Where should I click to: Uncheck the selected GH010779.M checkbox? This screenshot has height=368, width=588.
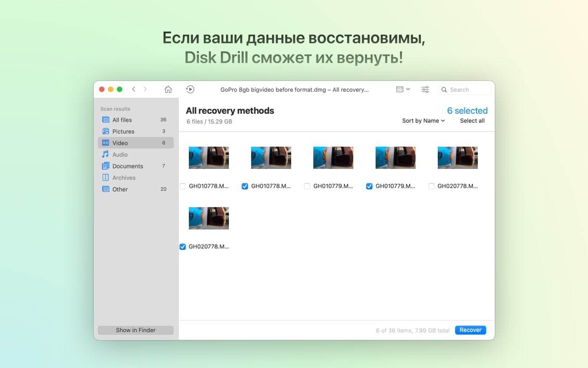[x=369, y=186]
